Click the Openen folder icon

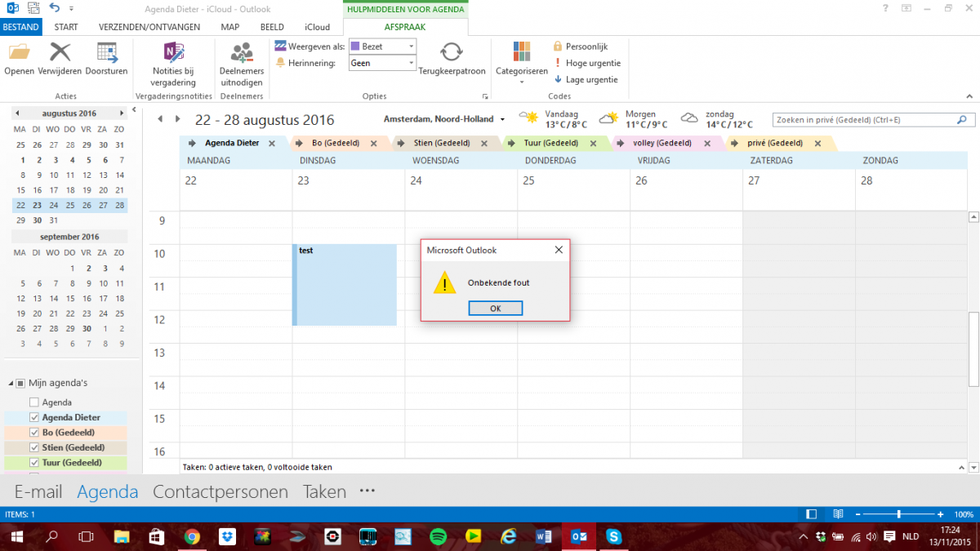click(19, 52)
